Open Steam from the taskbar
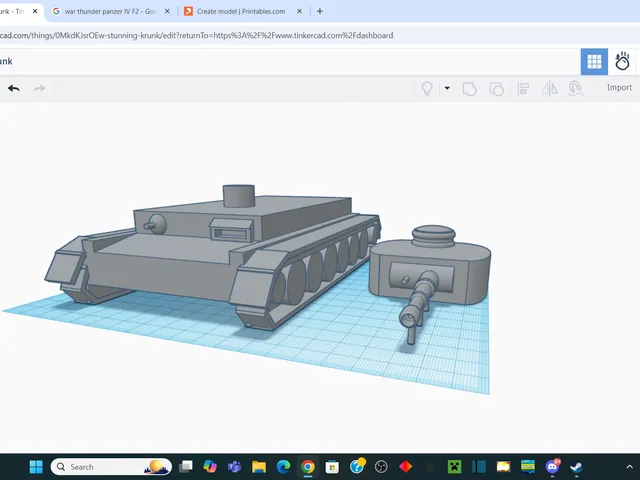Image resolution: width=640 pixels, height=480 pixels. (x=576, y=467)
